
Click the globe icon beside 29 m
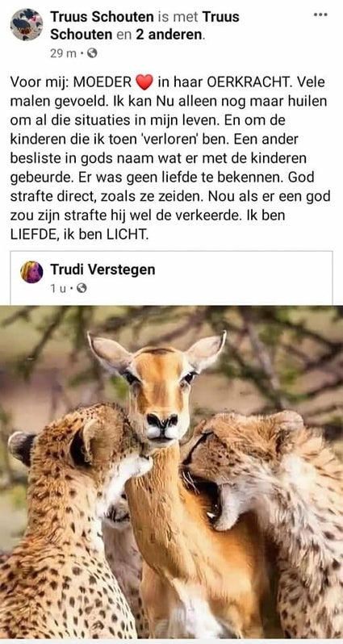coord(93,53)
